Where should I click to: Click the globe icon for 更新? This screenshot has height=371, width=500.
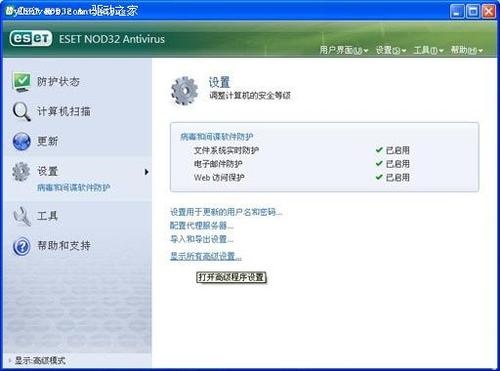[22, 141]
